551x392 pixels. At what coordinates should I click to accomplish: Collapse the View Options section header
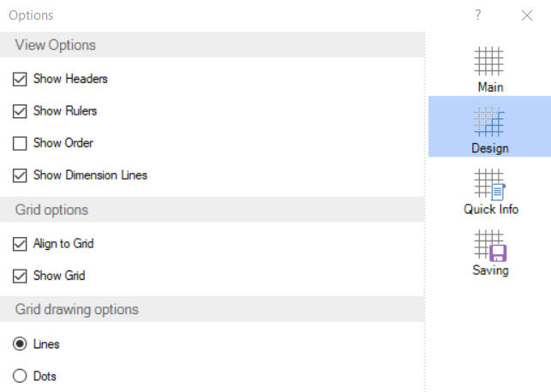pyautogui.click(x=56, y=45)
